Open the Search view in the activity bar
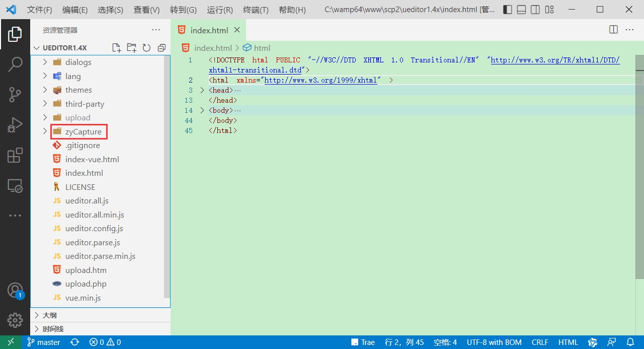The width and height of the screenshot is (644, 349). 15,64
